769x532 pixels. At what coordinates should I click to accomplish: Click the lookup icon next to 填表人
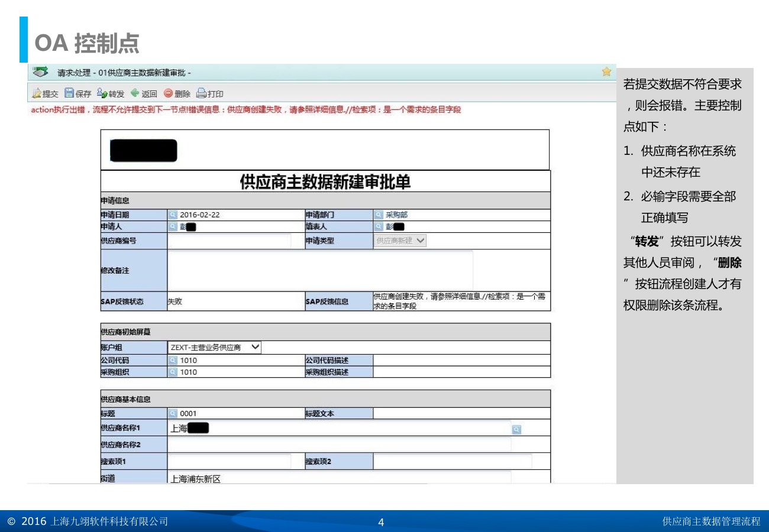point(379,226)
